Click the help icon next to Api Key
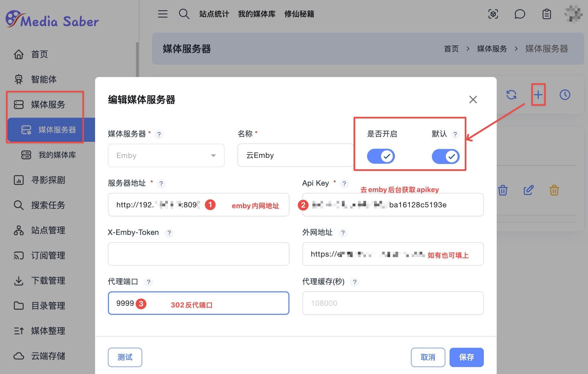 [x=344, y=184]
